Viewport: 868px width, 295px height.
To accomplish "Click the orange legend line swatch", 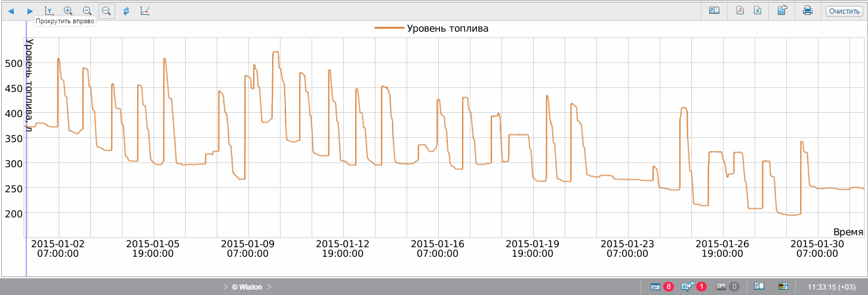I will [x=389, y=28].
